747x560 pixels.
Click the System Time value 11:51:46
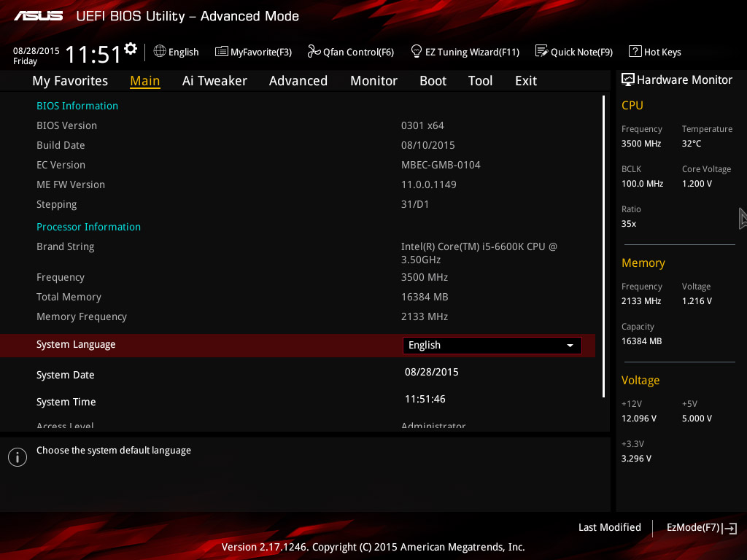(425, 399)
